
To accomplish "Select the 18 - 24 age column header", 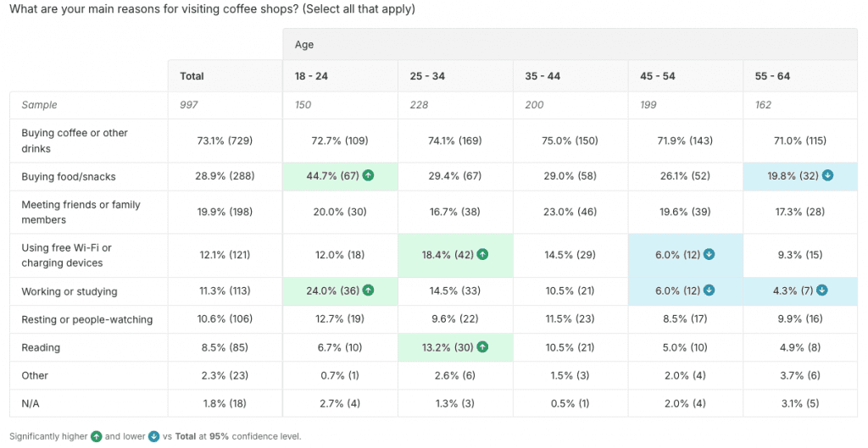I will (x=311, y=76).
